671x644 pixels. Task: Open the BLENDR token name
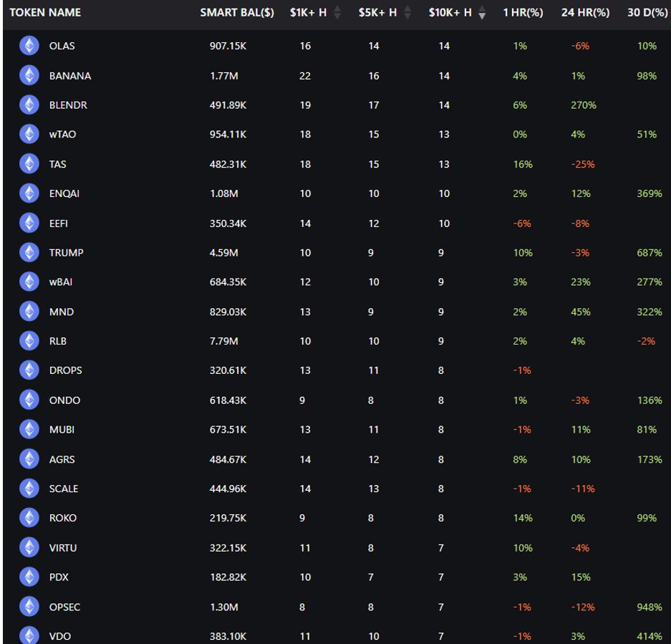pos(68,105)
